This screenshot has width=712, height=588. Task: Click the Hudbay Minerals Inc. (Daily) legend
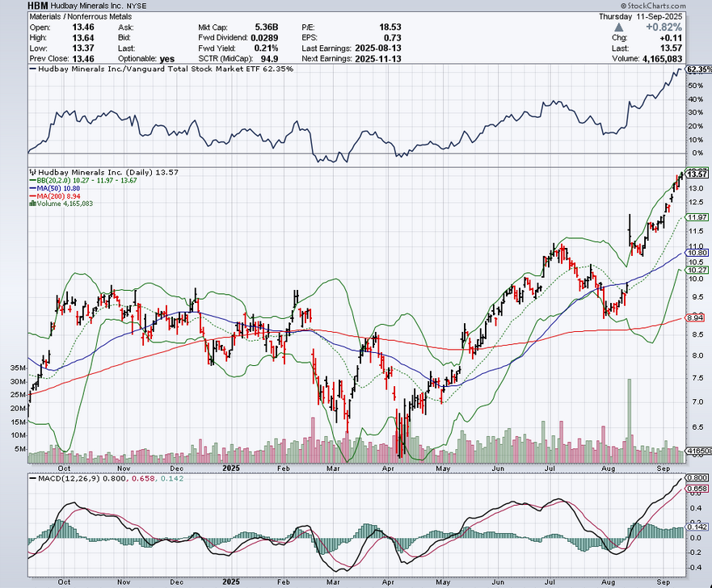104,172
